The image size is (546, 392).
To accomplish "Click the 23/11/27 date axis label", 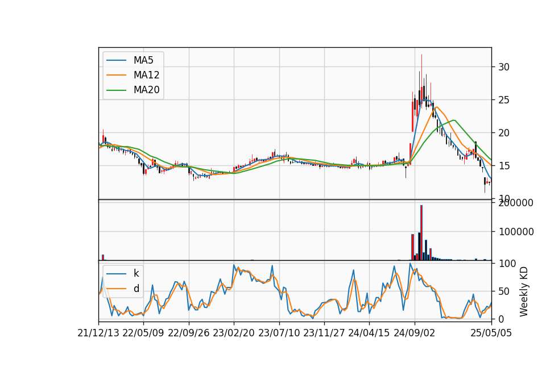I will coord(324,333).
